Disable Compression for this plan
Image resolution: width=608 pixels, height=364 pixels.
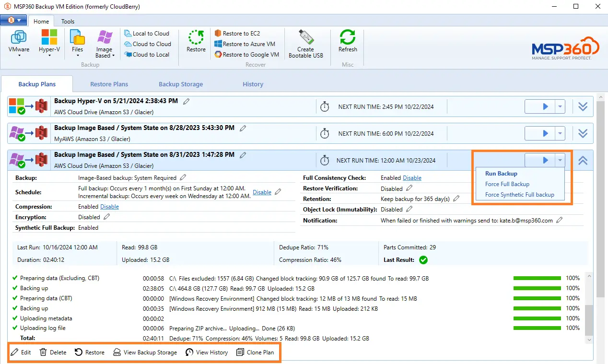pos(110,206)
